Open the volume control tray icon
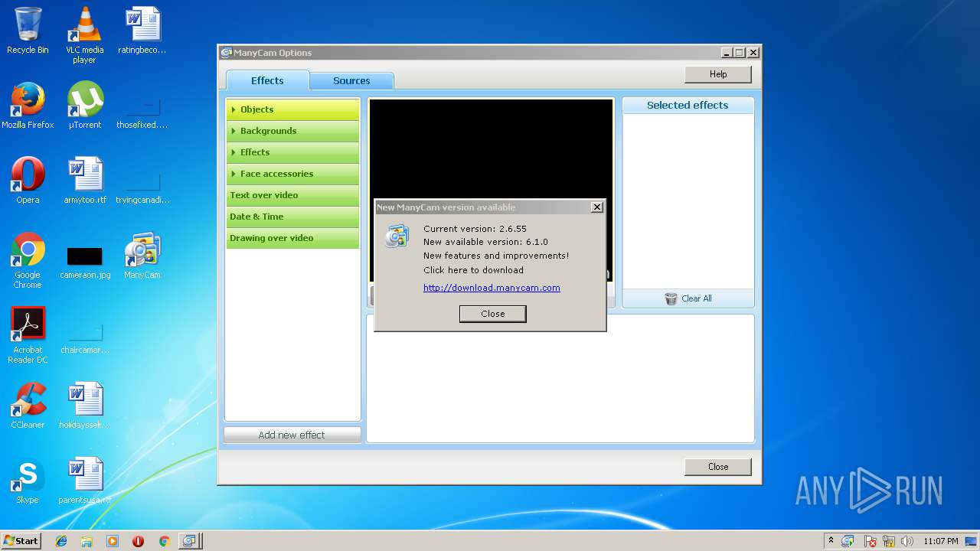The height and width of the screenshot is (551, 980). tap(907, 541)
